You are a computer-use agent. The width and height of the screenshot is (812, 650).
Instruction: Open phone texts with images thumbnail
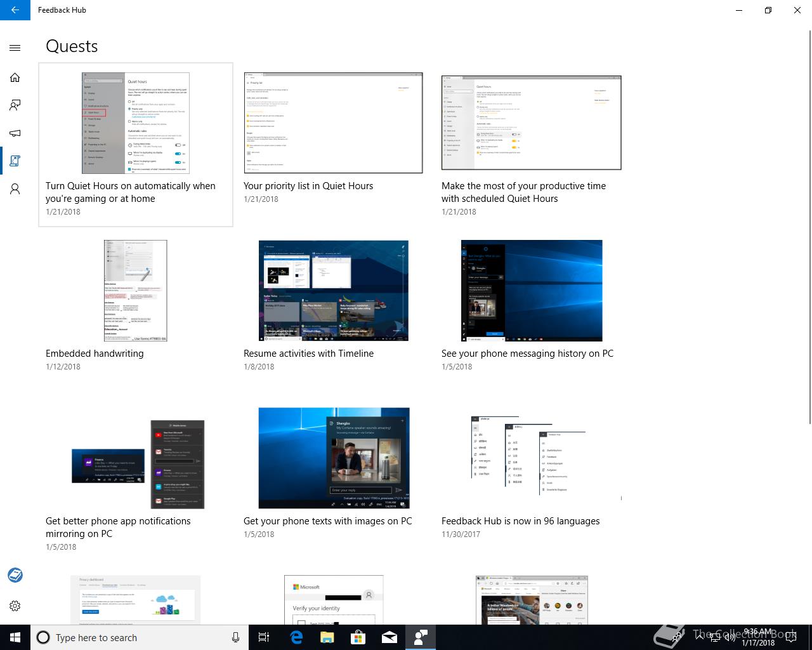click(334, 458)
